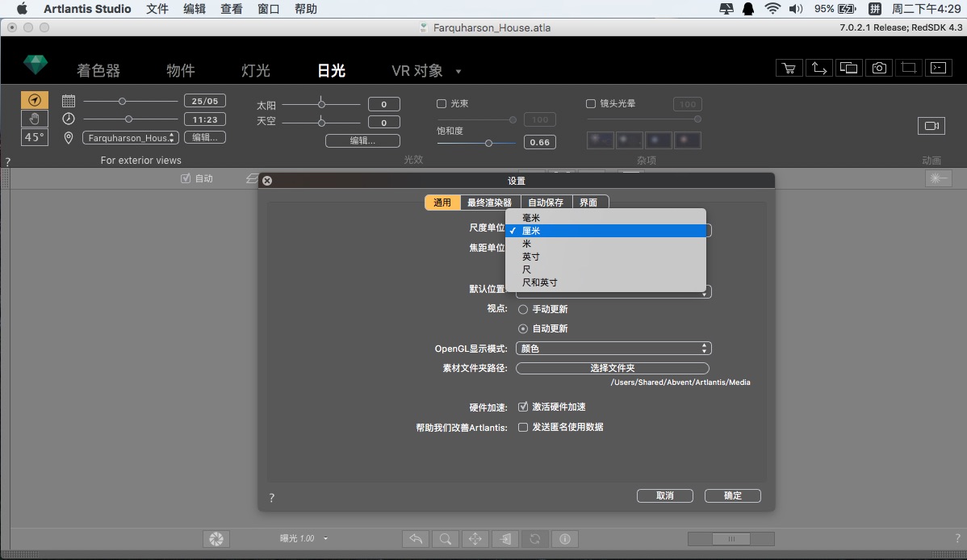Click the starburst icon at the right edge
This screenshot has height=560, width=967.
click(x=938, y=178)
